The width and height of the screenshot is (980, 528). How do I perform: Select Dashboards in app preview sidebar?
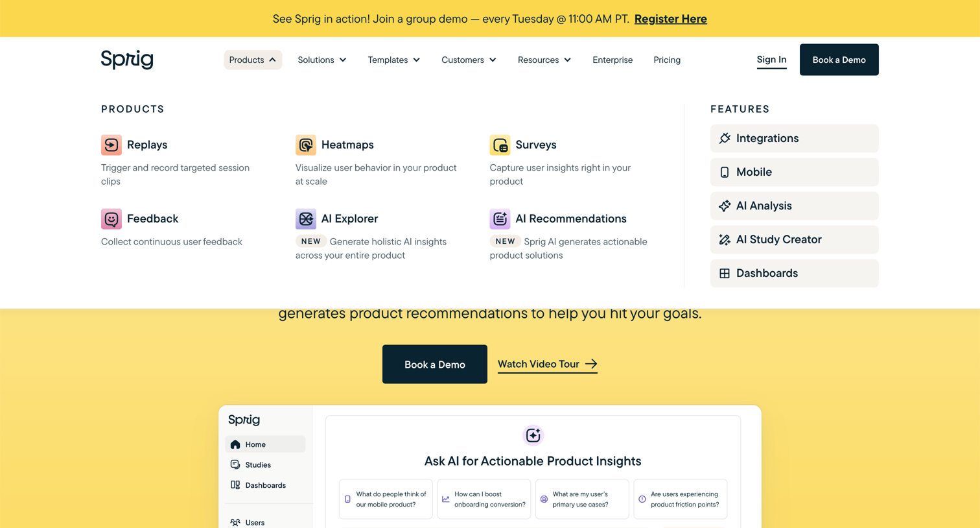(x=265, y=485)
